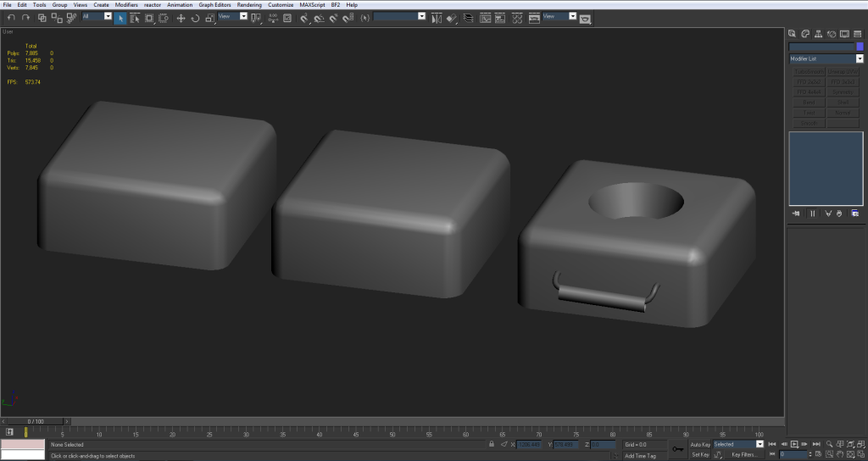Click the Quick Render teapot icon
This screenshot has height=461, width=868.
click(x=585, y=18)
